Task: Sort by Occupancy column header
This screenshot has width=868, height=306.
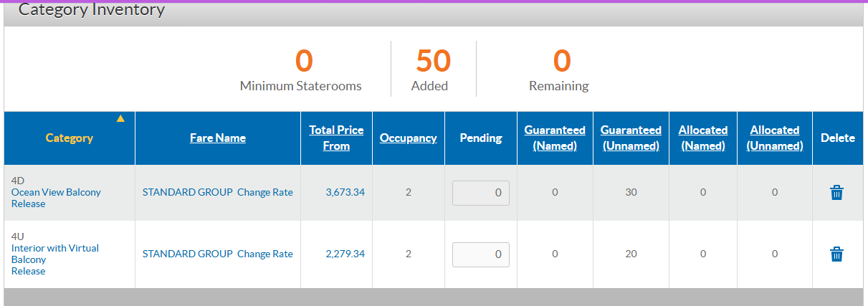Action: tap(408, 138)
